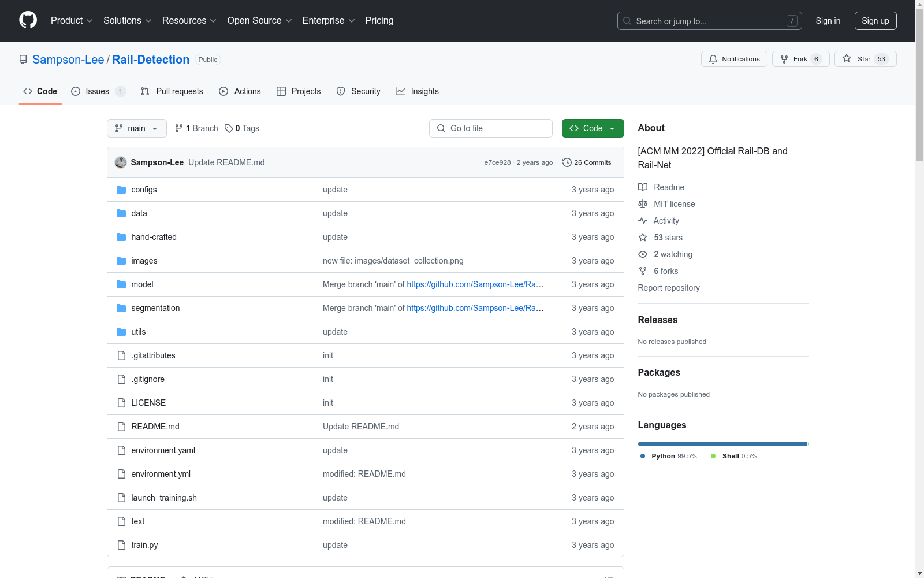Viewport: 924px width, 578px height.
Task: Click the watching eye icon
Action: [x=643, y=254]
